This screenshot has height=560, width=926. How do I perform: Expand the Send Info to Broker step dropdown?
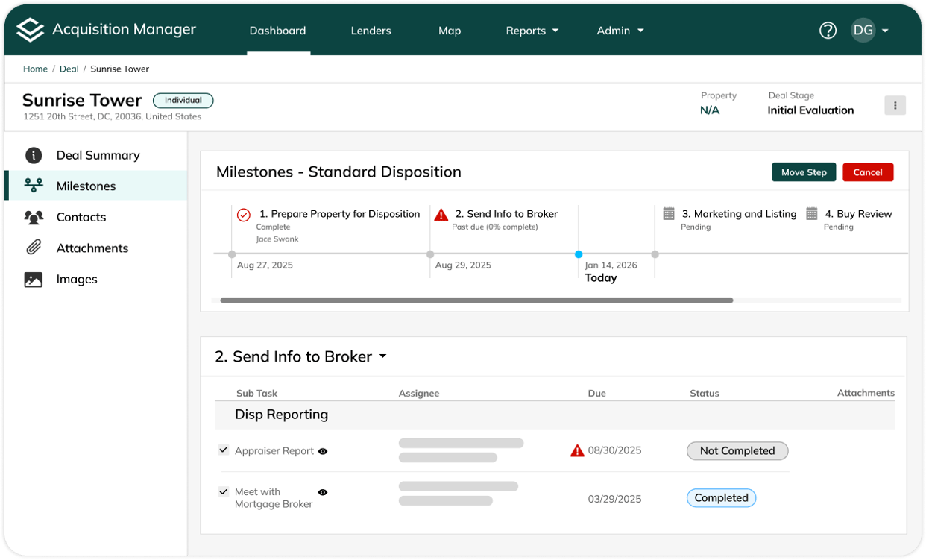pos(382,356)
